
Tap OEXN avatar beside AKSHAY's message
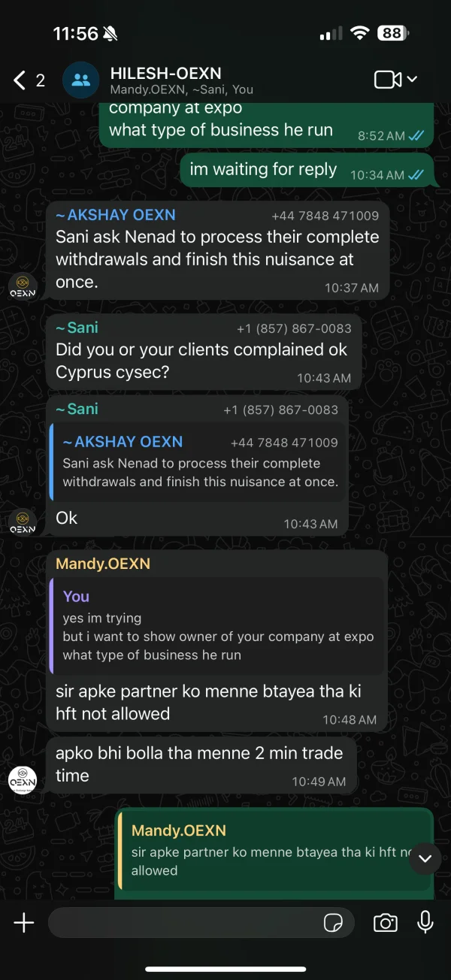[23, 286]
